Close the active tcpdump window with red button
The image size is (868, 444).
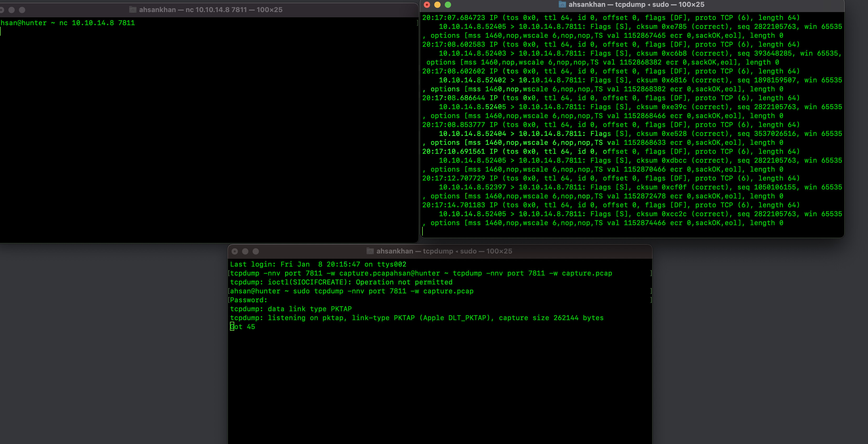427,5
